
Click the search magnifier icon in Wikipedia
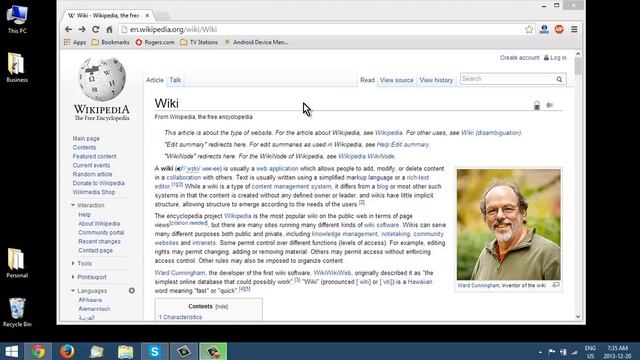[x=559, y=79]
